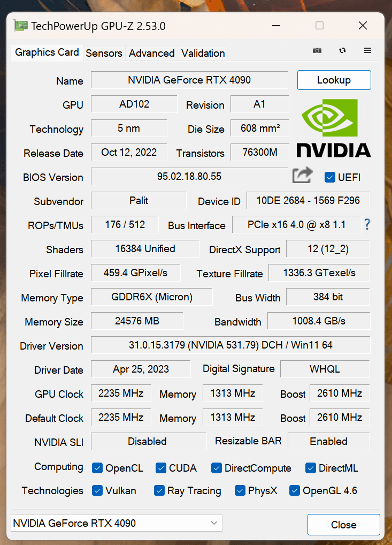This screenshot has width=392, height=545.
Task: Click the Driver Version text field
Action: click(230, 345)
